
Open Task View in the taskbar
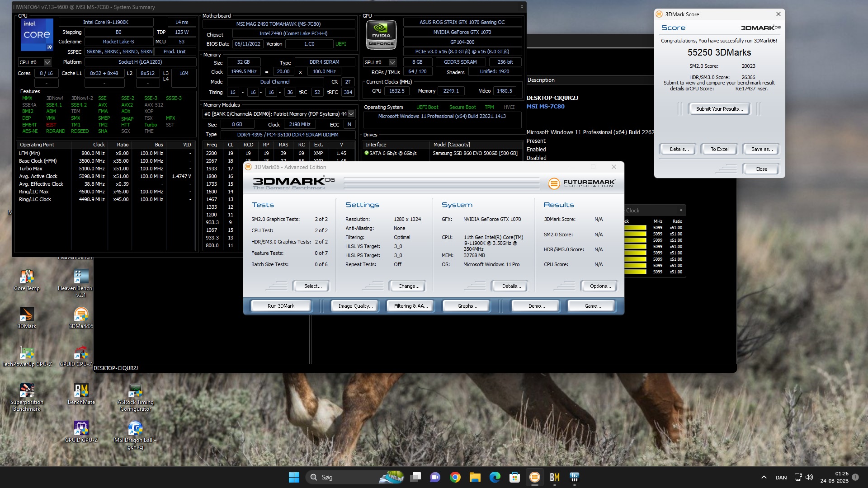(x=415, y=477)
